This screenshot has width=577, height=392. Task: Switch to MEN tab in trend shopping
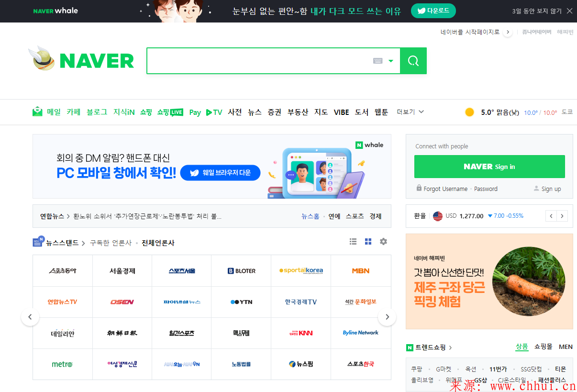pyautogui.click(x=566, y=347)
